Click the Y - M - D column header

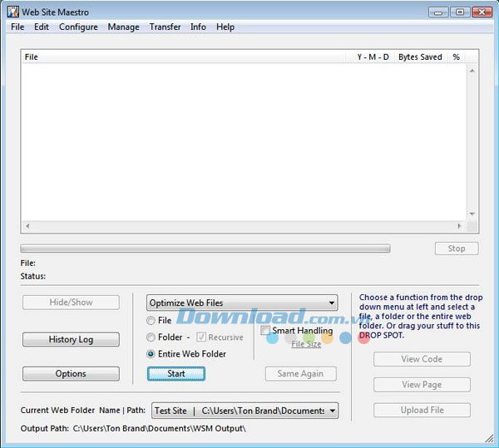[x=370, y=57]
